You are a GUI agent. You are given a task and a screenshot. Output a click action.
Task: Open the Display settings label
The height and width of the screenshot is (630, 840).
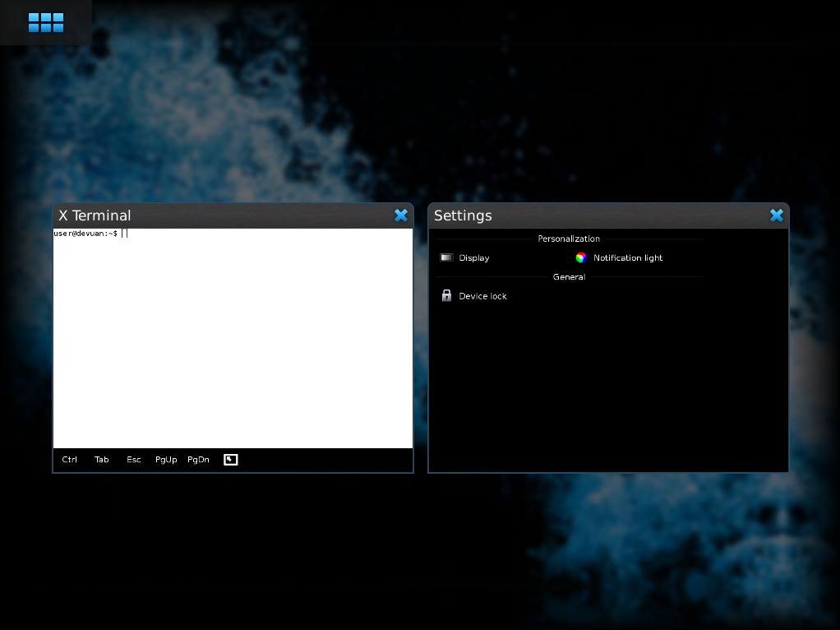click(x=474, y=258)
